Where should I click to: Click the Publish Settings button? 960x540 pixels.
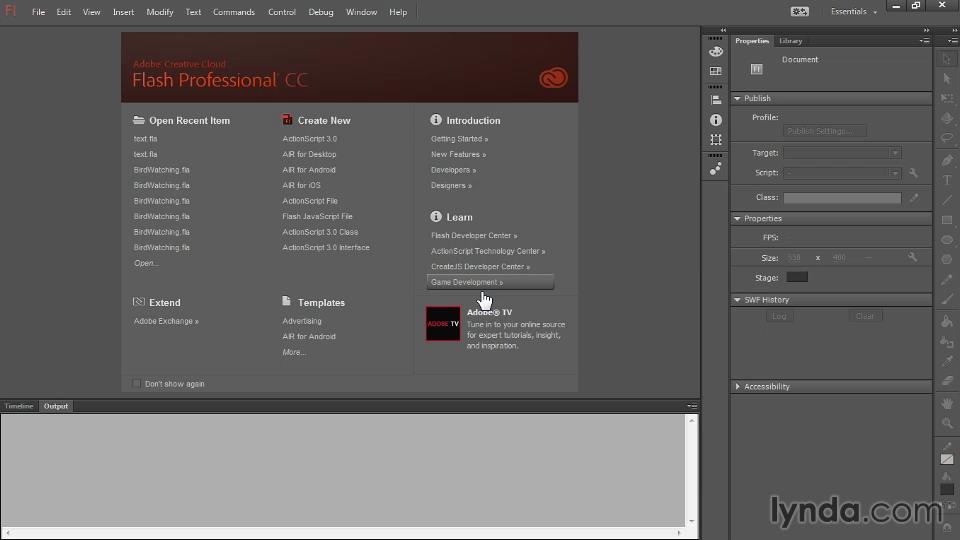coord(825,131)
